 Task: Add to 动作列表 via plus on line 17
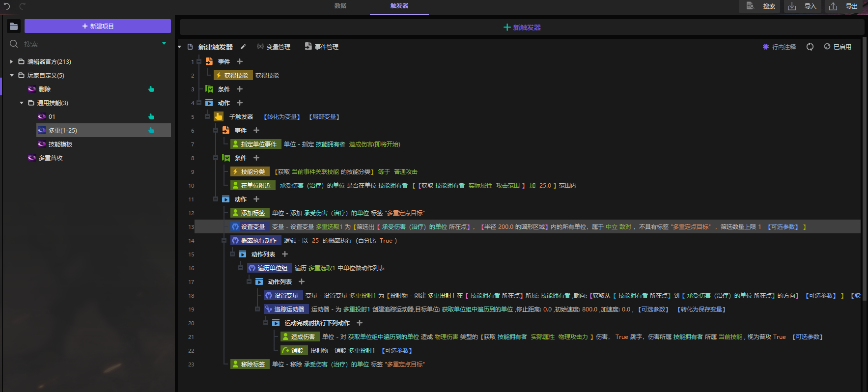coord(302,281)
